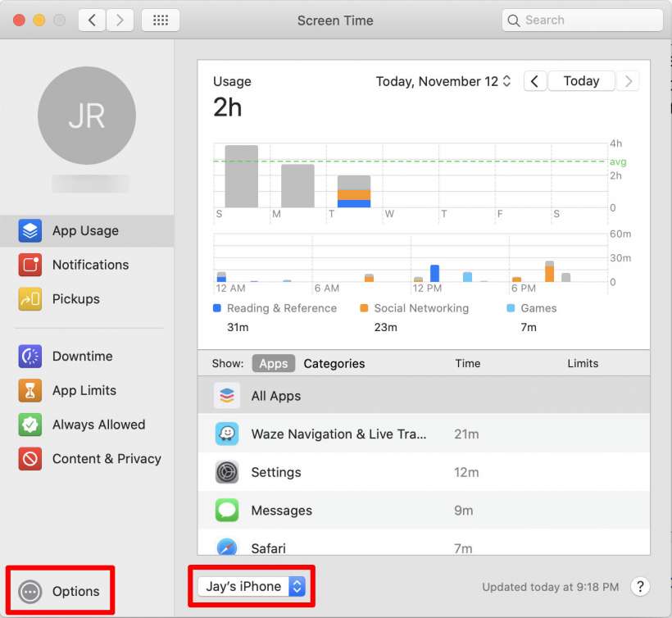Screen dimensions: 672x618
Task: Click the 21m time for Waze
Action: tap(466, 434)
